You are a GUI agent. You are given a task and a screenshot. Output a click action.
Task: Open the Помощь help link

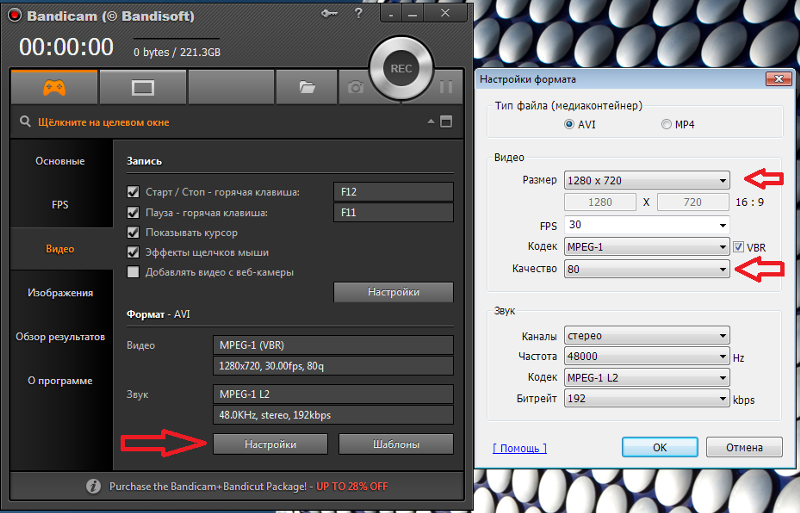519,448
